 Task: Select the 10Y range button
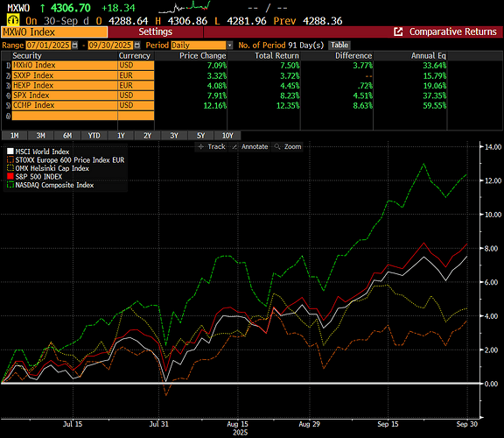click(x=227, y=136)
